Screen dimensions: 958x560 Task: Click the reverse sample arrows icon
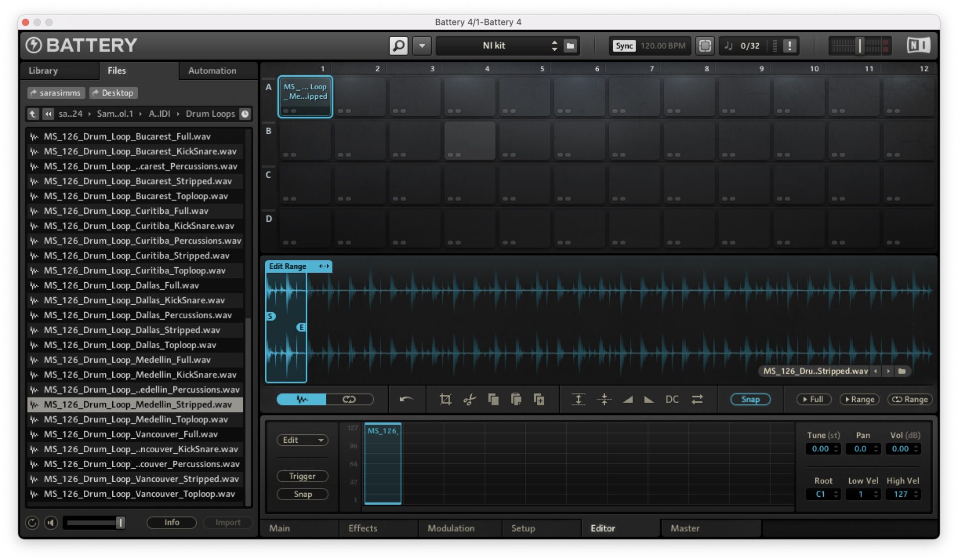pos(697,399)
